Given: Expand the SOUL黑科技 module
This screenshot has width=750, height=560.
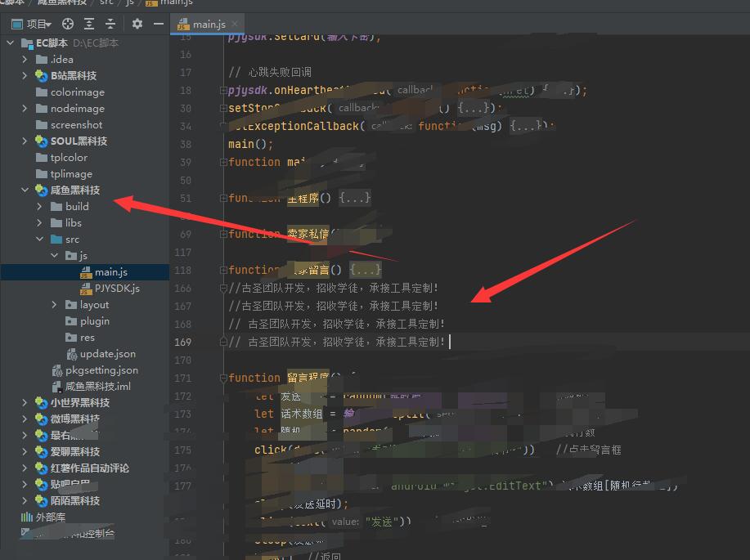Looking at the screenshot, I should 25,141.
